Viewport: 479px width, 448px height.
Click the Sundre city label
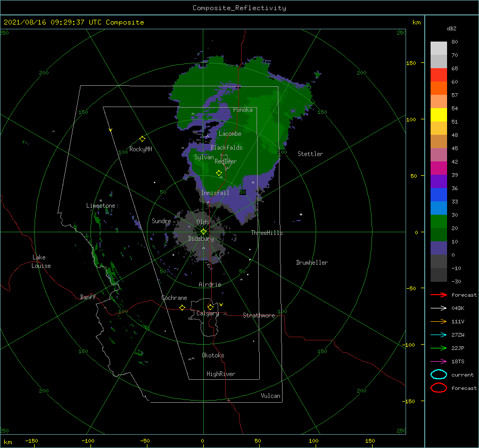[x=161, y=221]
